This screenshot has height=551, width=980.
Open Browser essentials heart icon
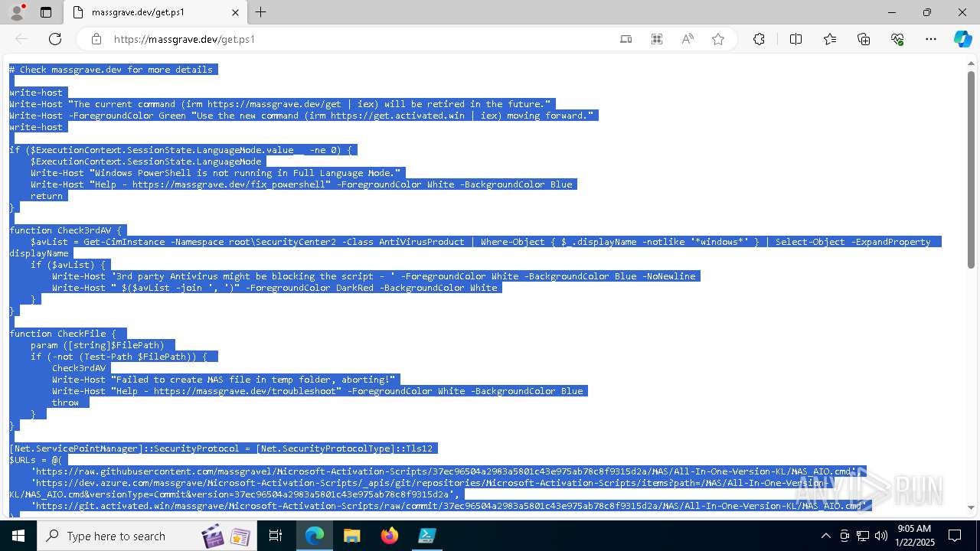point(897,39)
